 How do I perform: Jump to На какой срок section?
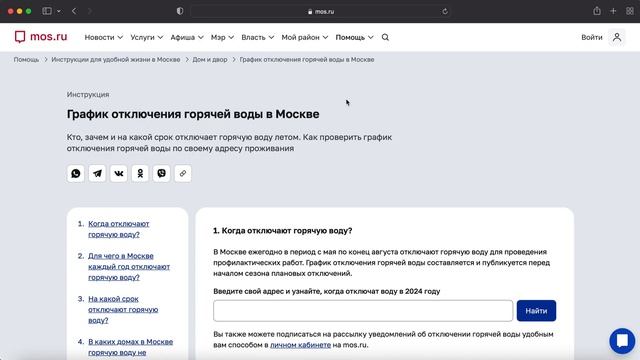[123, 309]
